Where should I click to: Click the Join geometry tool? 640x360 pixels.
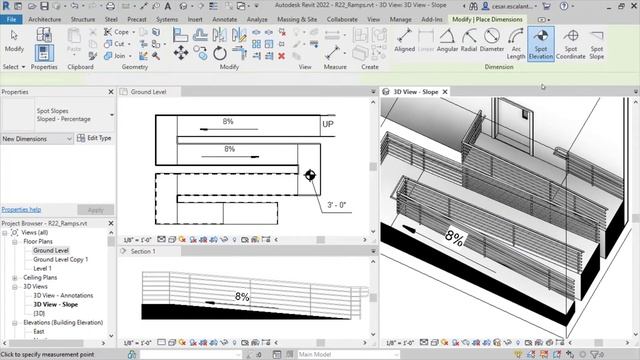click(x=116, y=56)
